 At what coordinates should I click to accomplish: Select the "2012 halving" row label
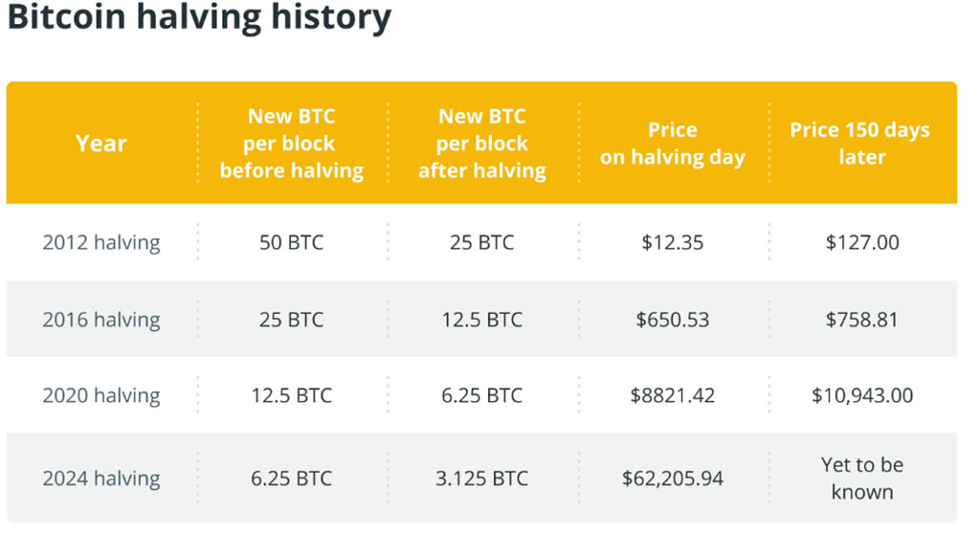[x=100, y=242]
